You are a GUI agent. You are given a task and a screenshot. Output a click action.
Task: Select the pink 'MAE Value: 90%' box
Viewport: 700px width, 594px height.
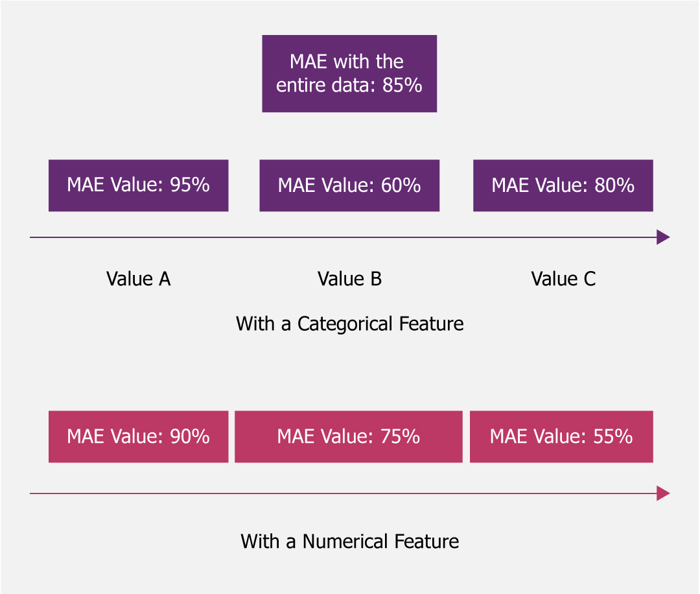(x=138, y=436)
